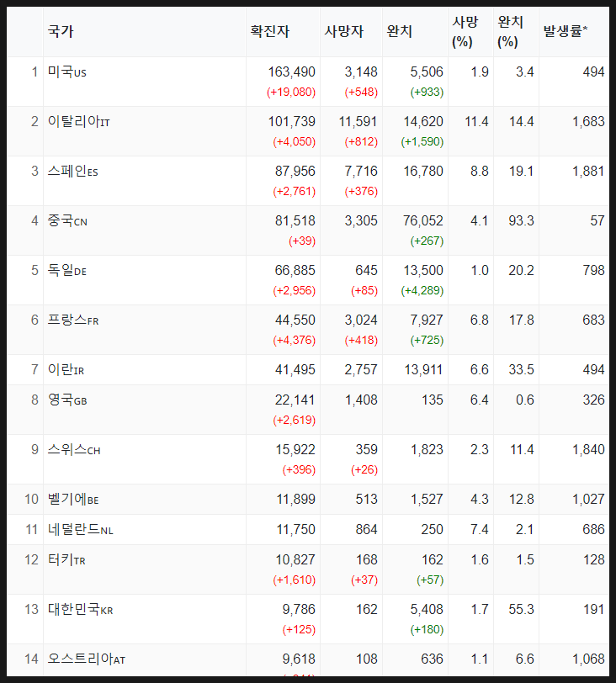
Task: Click the 오스트리아 AT country name
Action: click(x=87, y=659)
